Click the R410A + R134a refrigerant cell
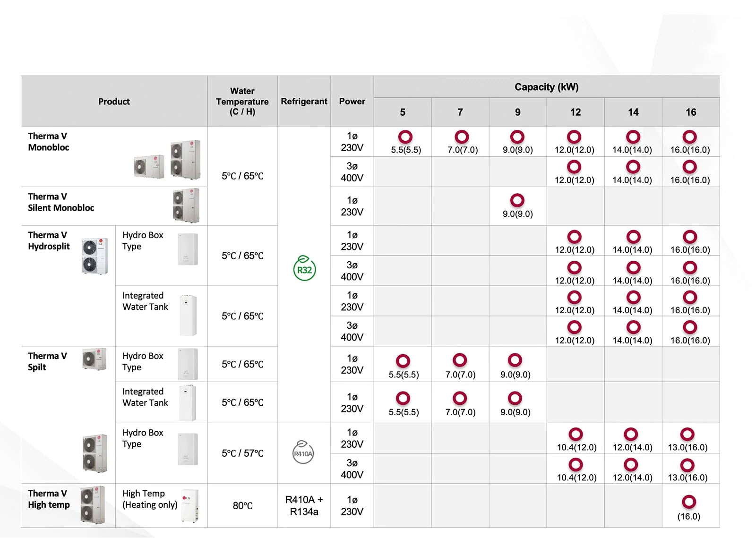The image size is (756, 538). 304,506
